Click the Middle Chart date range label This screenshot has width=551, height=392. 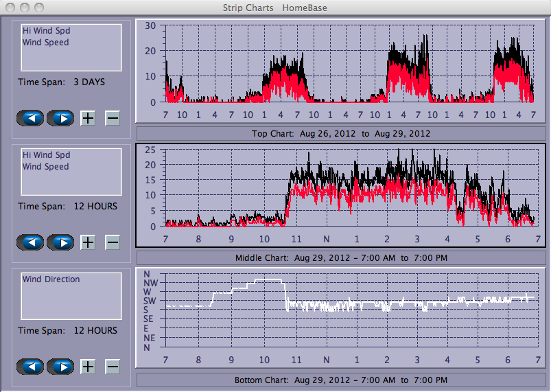coord(341,257)
